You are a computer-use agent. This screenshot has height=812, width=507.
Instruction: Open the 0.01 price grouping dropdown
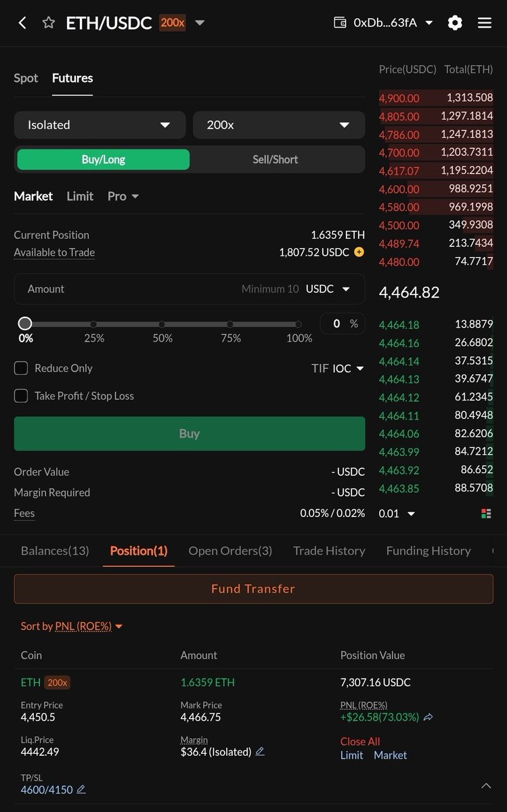click(x=397, y=514)
